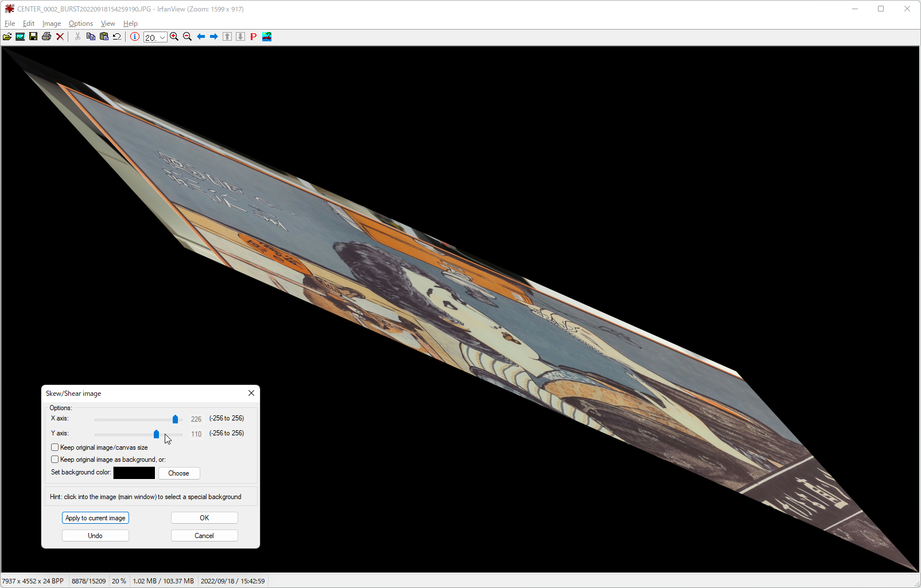Confirm the skew with OK

coord(204,518)
